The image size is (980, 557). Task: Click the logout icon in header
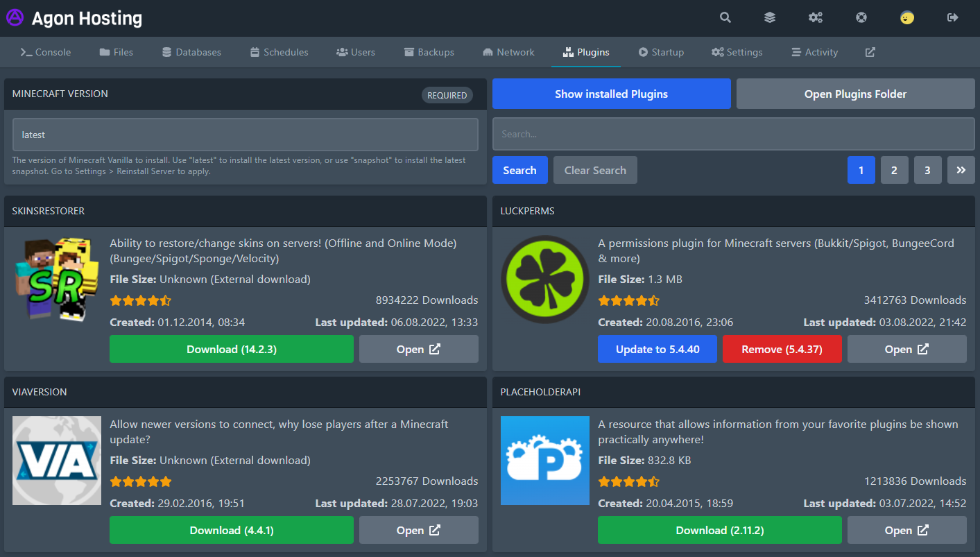coord(952,18)
